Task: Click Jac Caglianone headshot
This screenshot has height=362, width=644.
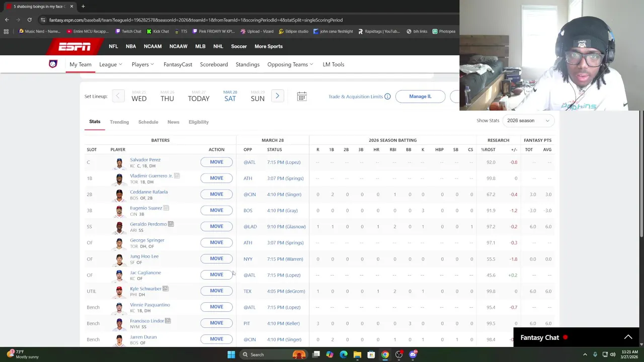Action: 119,275
